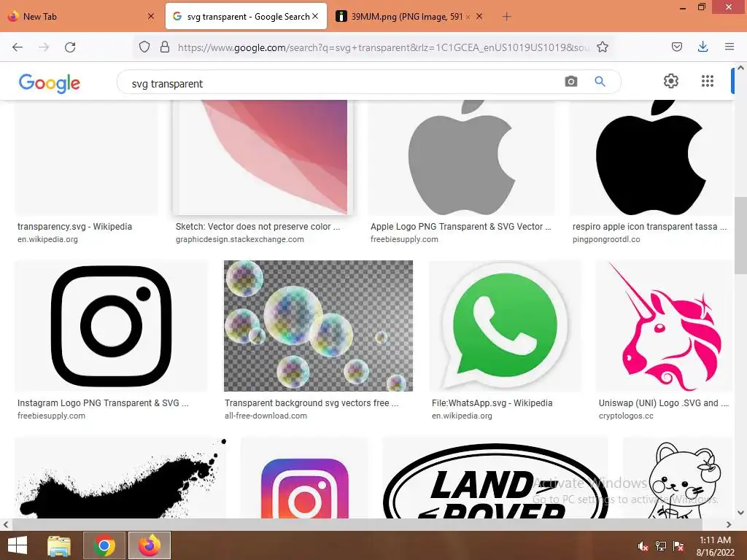
Task: Click the URL address bar
Action: click(x=384, y=47)
